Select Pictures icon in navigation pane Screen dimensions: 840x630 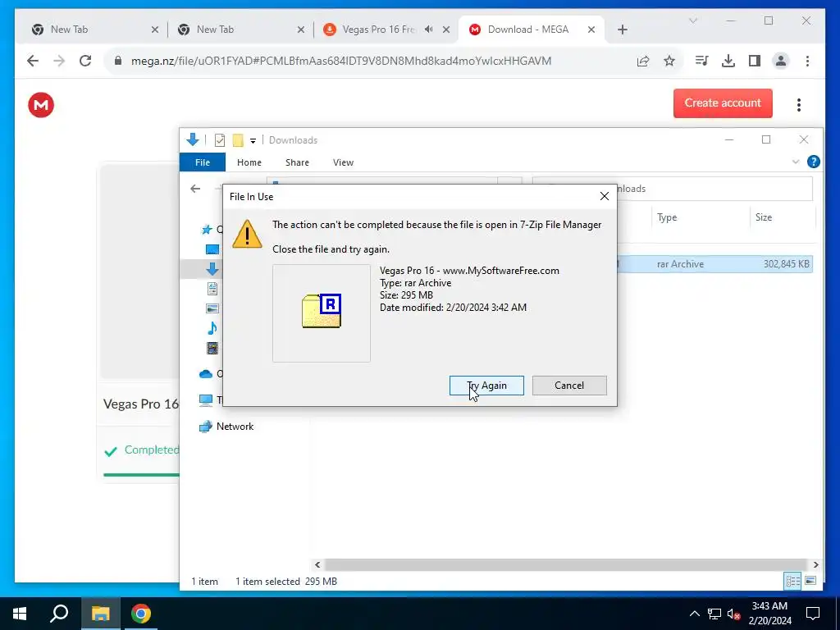(x=212, y=308)
